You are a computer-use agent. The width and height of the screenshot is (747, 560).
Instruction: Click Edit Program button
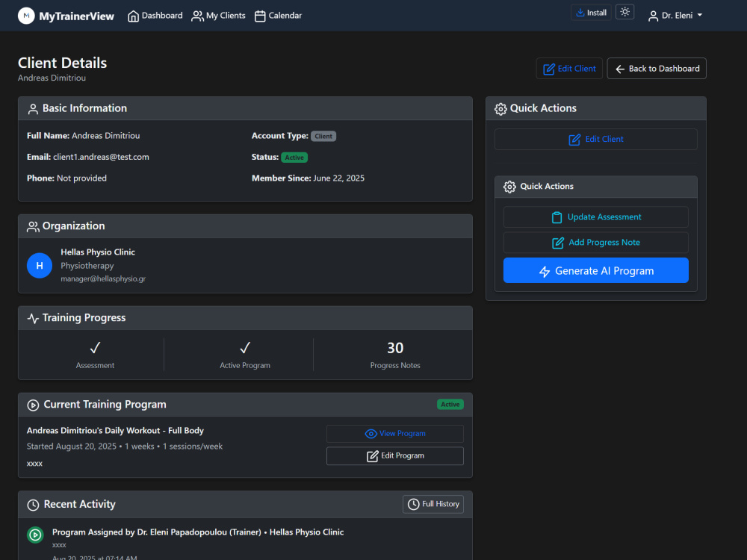point(395,455)
